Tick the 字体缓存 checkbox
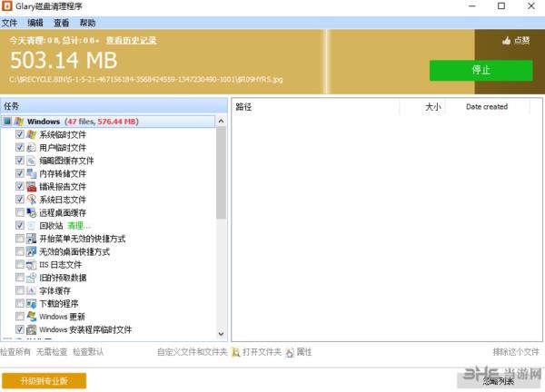Screen dimensions: 545x392 (x=20, y=290)
